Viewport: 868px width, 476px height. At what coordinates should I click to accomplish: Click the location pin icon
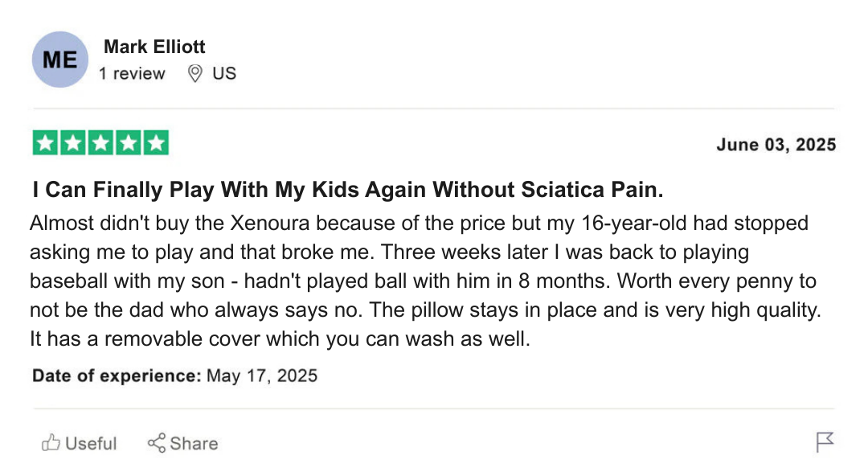[x=194, y=74]
